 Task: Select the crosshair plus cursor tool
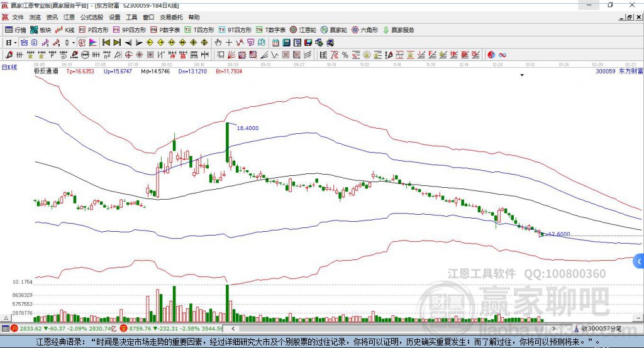click(x=229, y=43)
